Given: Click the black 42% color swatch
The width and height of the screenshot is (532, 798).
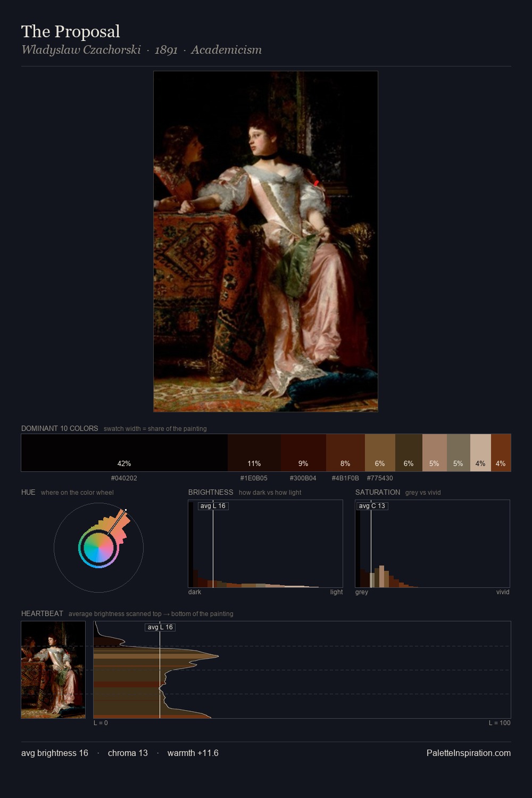Looking at the screenshot, I should [x=124, y=453].
